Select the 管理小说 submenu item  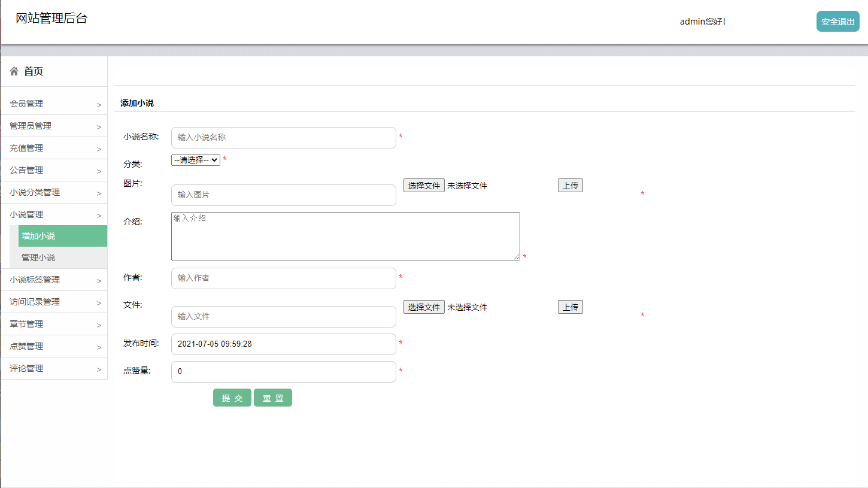click(38, 257)
